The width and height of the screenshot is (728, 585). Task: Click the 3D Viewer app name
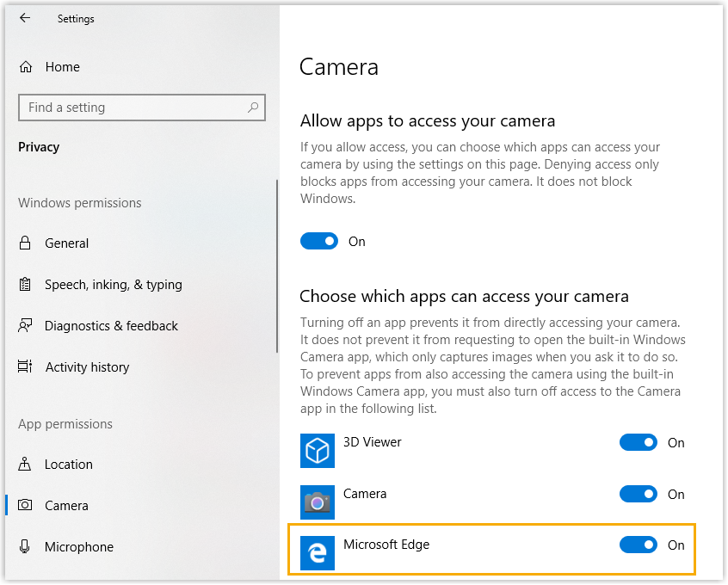pyautogui.click(x=373, y=442)
